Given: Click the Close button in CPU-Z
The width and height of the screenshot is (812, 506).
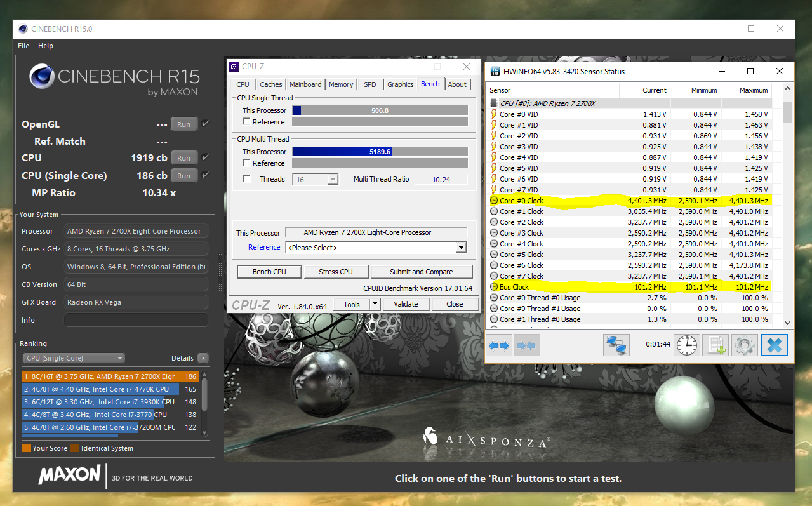Looking at the screenshot, I should pos(455,304).
